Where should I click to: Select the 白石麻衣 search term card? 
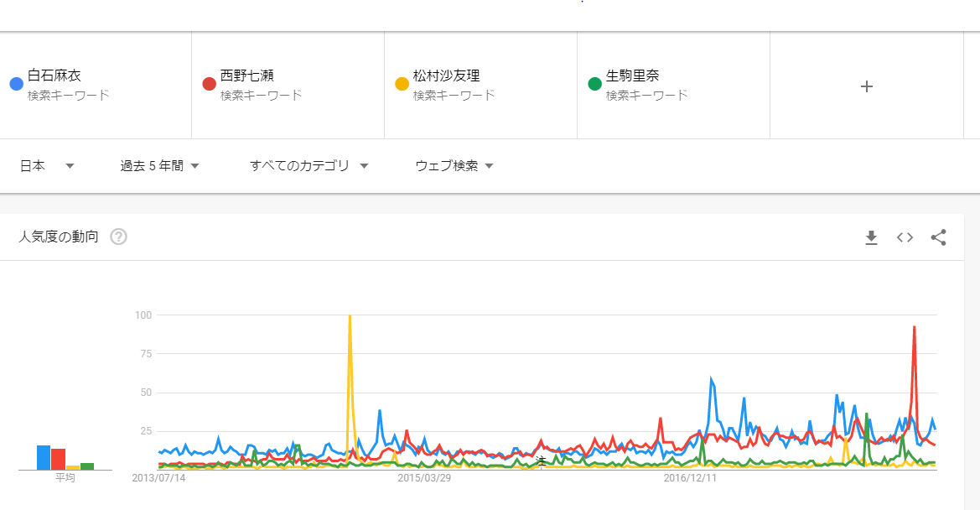pos(96,85)
